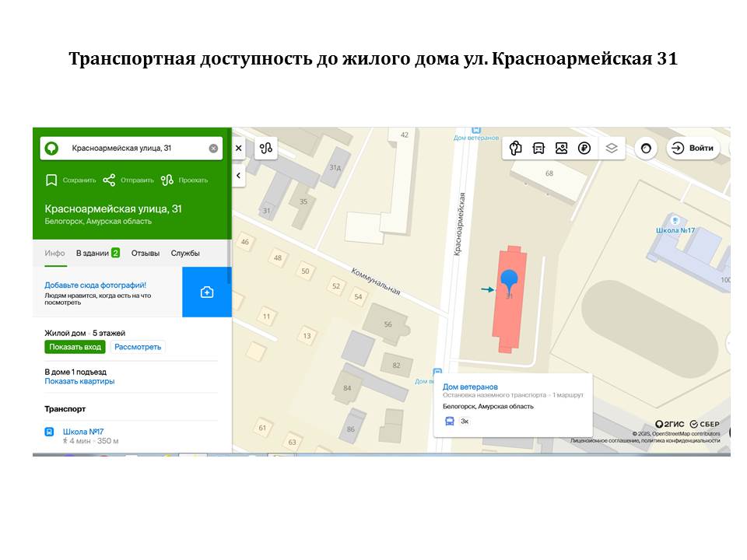Click the Красноармейская улица, 31 search field

pyautogui.click(x=132, y=149)
